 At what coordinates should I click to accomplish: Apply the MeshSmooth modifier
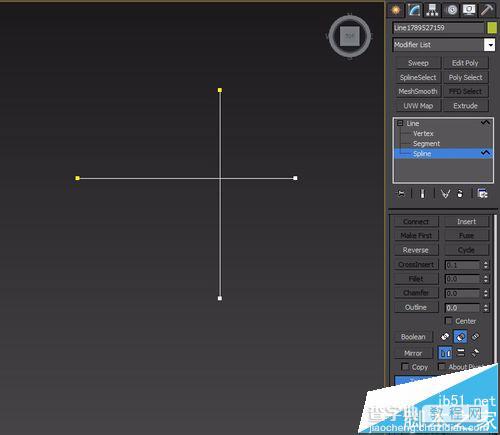tap(418, 91)
